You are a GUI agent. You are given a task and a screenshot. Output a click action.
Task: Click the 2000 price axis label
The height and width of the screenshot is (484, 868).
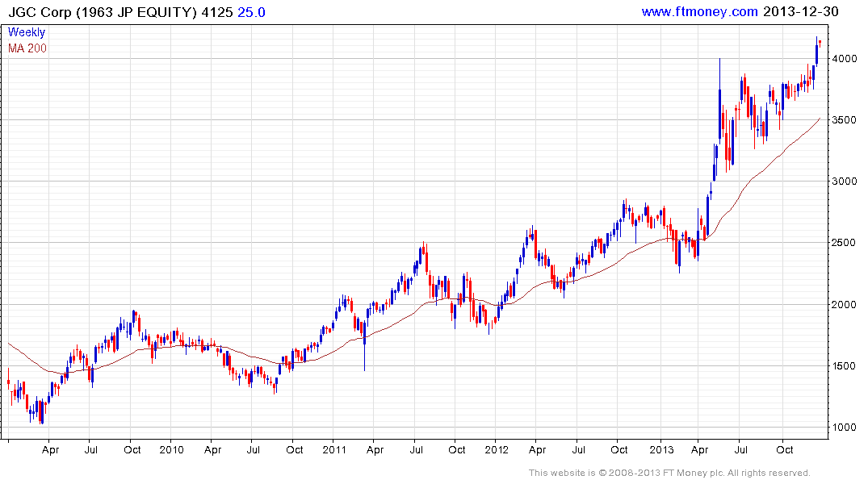(845, 305)
